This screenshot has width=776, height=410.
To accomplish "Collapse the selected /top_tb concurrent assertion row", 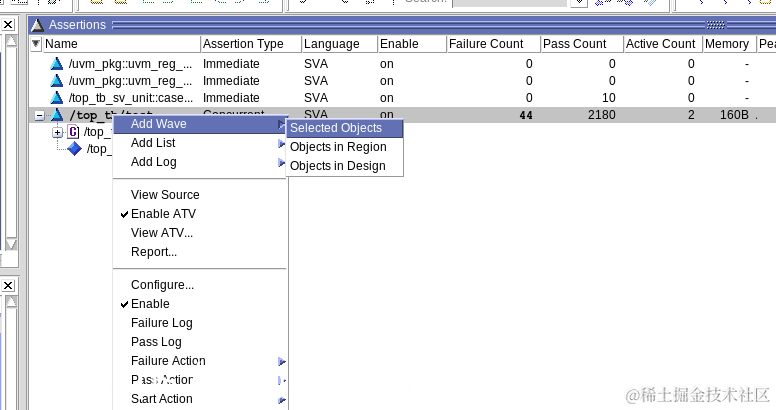I will coord(39,116).
